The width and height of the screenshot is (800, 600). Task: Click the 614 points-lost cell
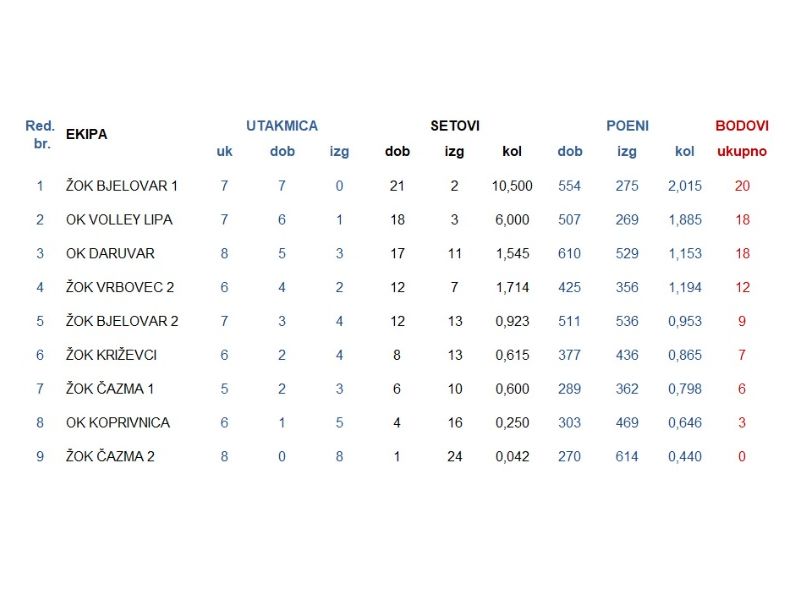[627, 457]
